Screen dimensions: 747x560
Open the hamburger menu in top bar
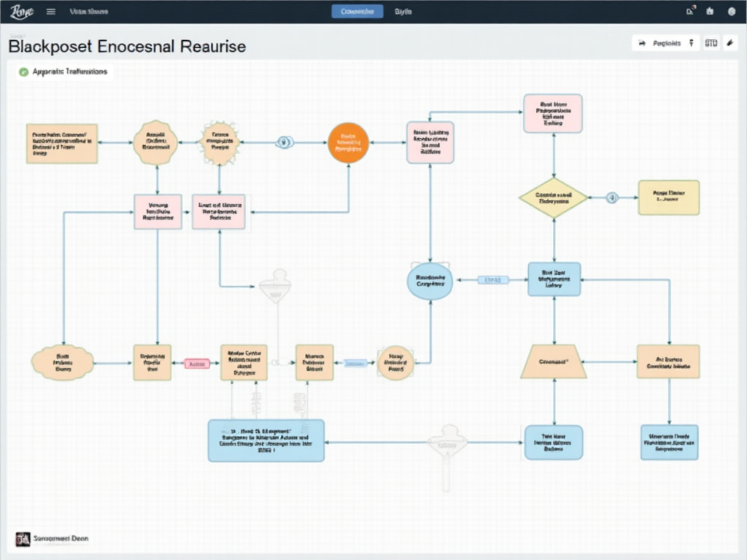[x=50, y=12]
